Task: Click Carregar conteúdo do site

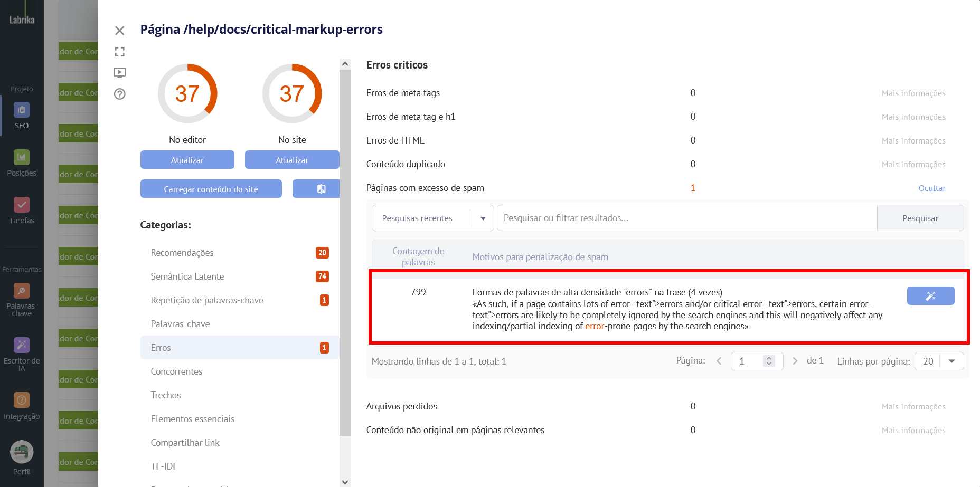Action: coord(211,189)
